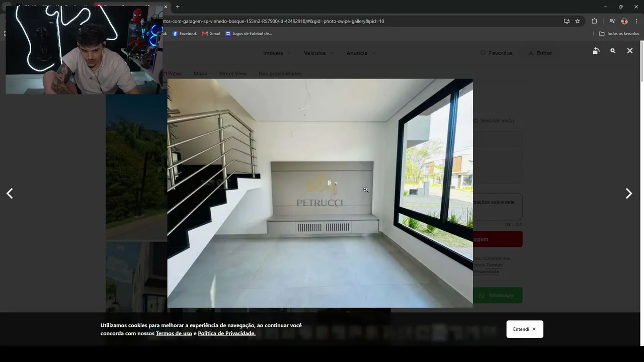Image resolution: width=644 pixels, height=362 pixels.
Task: Zoom the gallery photo with magnifier icon
Action: (613, 51)
